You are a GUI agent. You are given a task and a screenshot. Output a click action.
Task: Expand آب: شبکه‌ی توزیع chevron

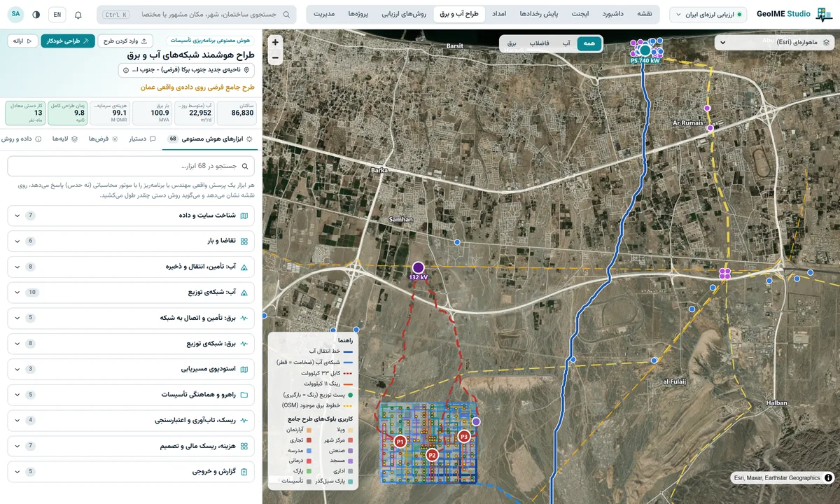tap(17, 293)
